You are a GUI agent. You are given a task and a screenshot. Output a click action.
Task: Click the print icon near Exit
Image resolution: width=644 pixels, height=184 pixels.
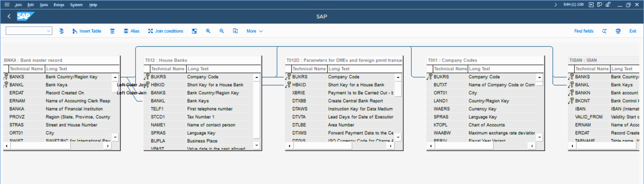click(x=618, y=31)
